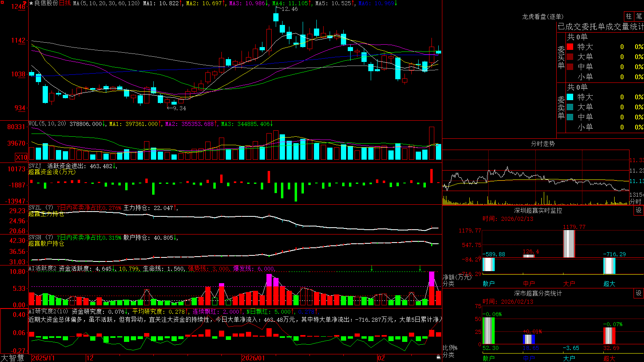644x362 pixels.
Task: Click the X10 volume scale box
Action: point(21,157)
